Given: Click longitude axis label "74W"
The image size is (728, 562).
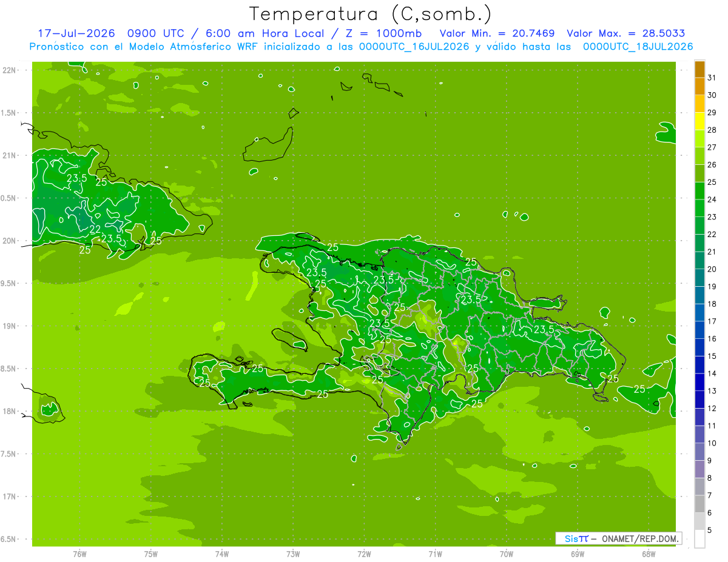Looking at the screenshot, I should (222, 554).
